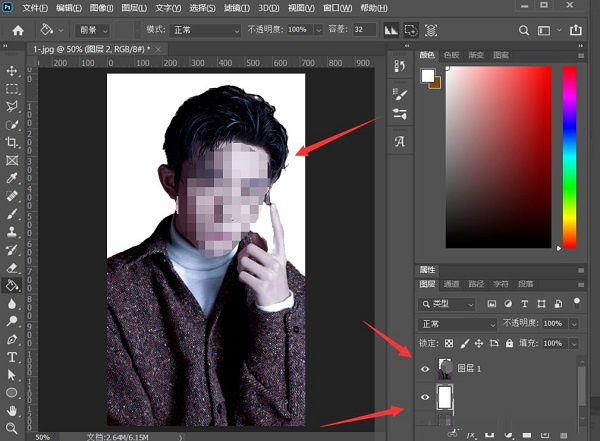
Task: Select the Ellipse shape tool
Action: pos(11,393)
